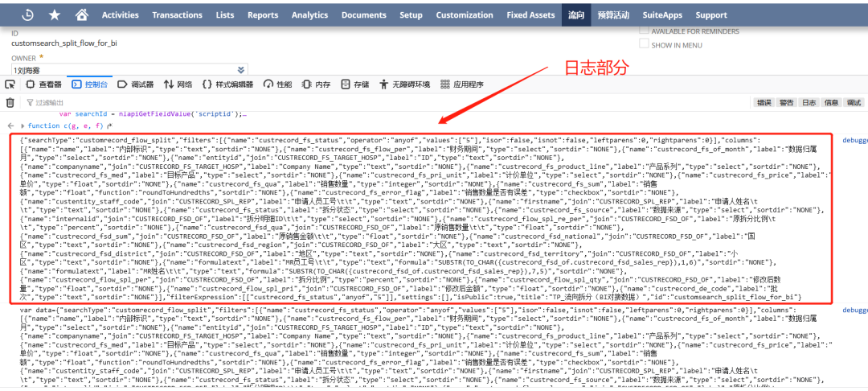Open the Owner dropdown list
The height and width of the screenshot is (391, 868).
[241, 70]
